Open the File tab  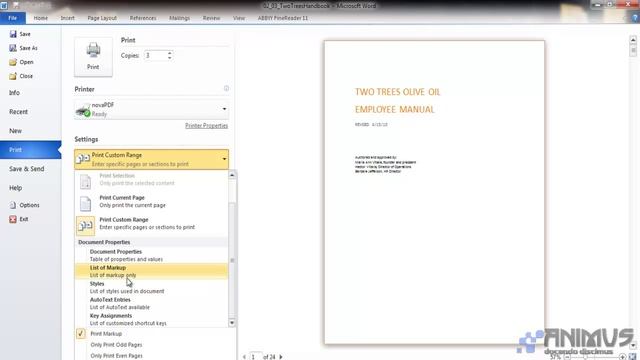(13, 18)
